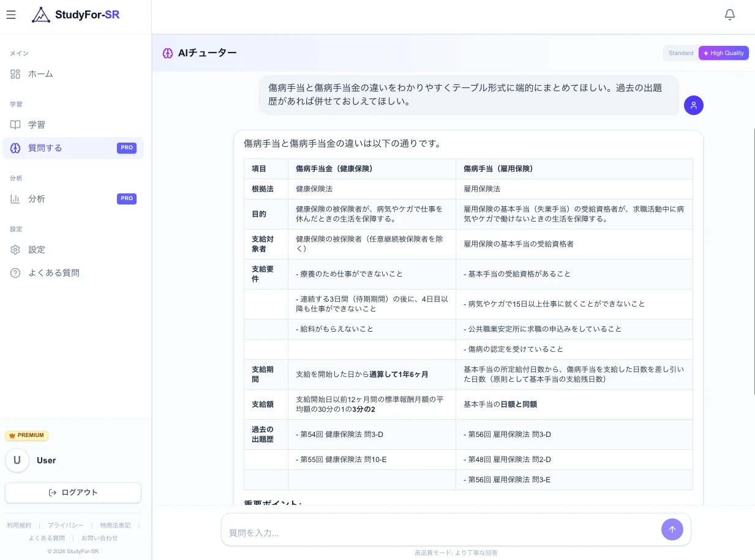Click the PRO badge next to 分析
Screen dimensions: 755x560
127,199
